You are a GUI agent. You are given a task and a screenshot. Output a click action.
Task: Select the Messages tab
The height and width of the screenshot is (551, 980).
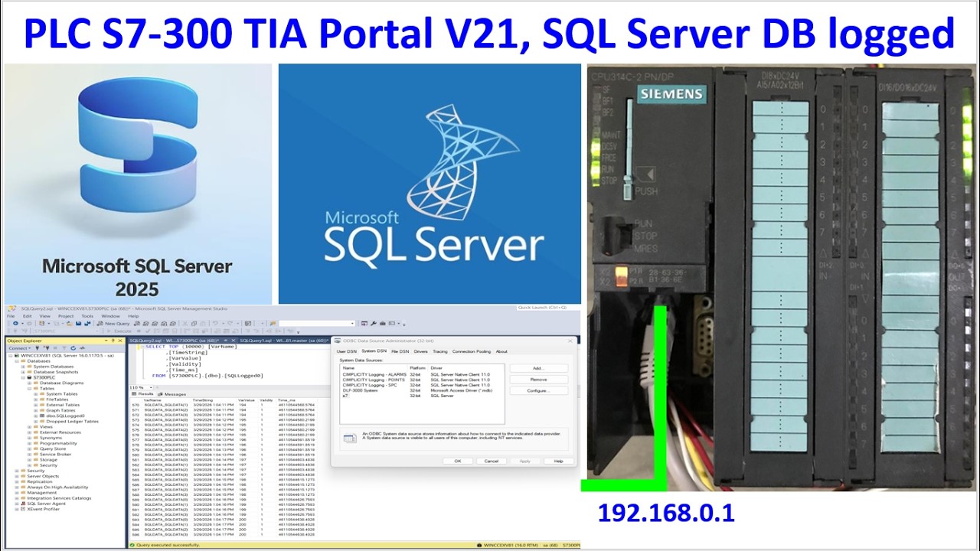[x=171, y=393]
